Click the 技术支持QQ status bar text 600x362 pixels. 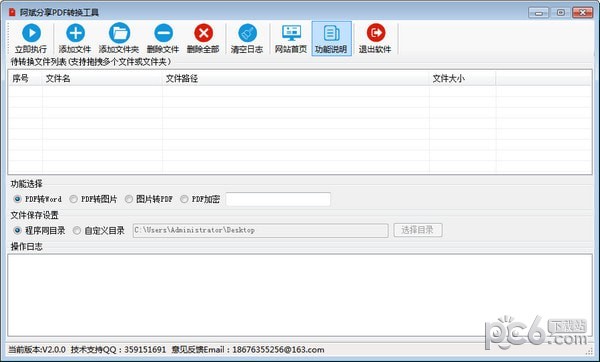[x=119, y=349]
